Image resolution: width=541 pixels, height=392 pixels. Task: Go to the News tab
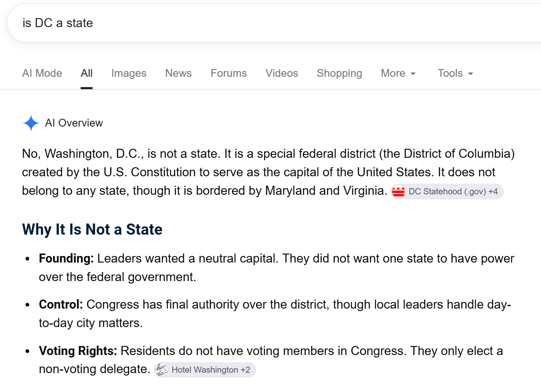(179, 73)
